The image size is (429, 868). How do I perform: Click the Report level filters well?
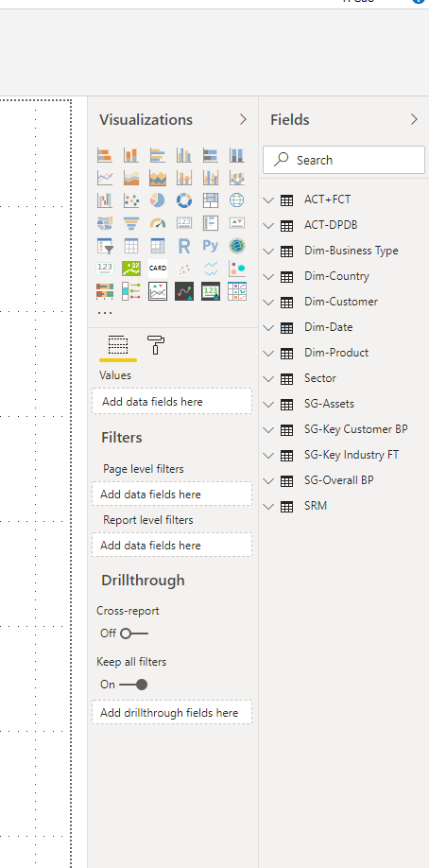[x=172, y=545]
